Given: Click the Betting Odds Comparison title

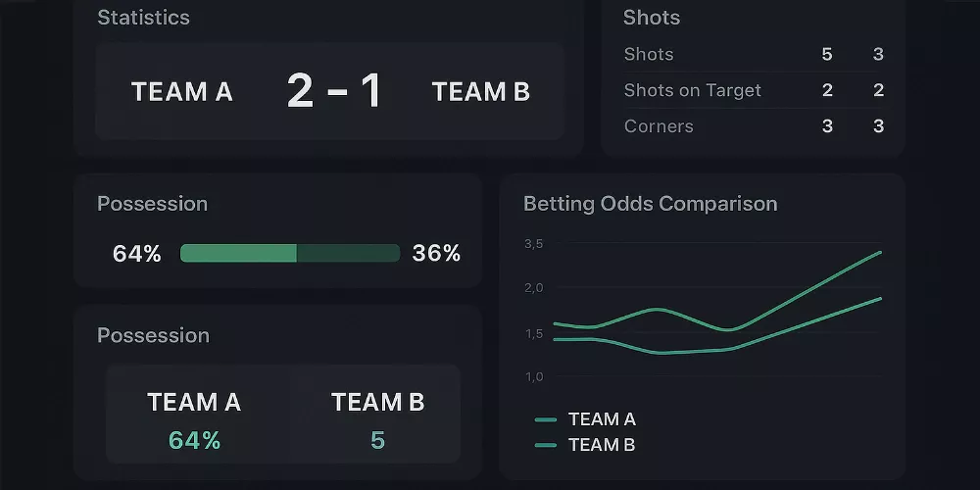Looking at the screenshot, I should (650, 204).
